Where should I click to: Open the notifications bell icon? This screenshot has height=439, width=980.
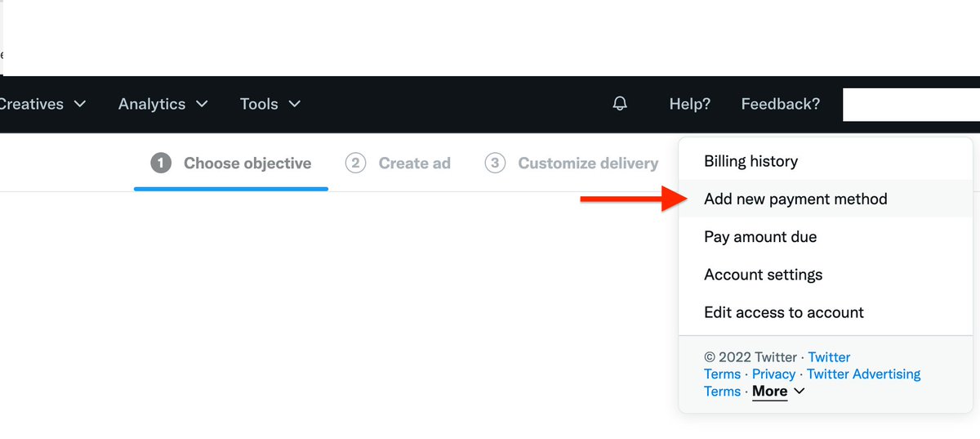point(620,104)
